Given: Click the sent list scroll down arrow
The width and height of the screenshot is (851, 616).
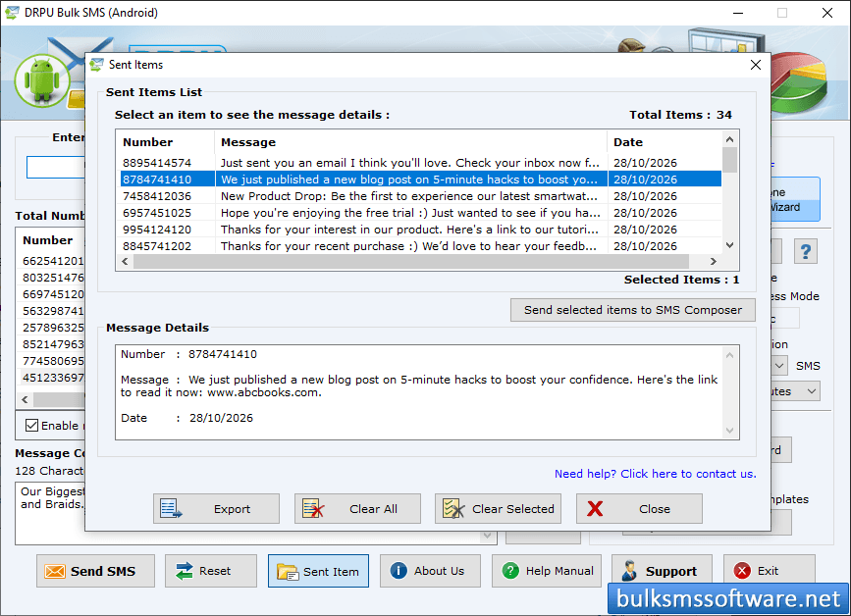Looking at the screenshot, I should (730, 245).
